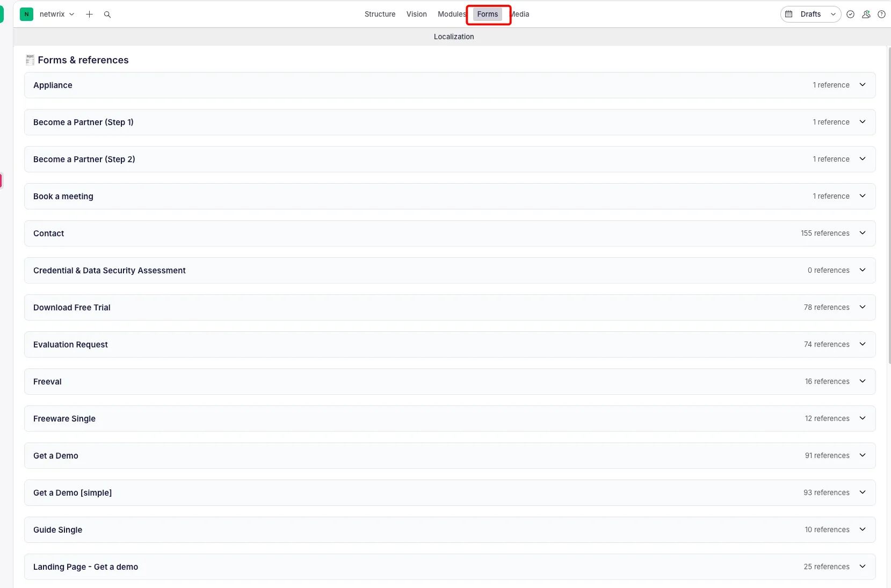The width and height of the screenshot is (891, 588).
Task: Switch to the Vision tab
Action: [x=417, y=14]
